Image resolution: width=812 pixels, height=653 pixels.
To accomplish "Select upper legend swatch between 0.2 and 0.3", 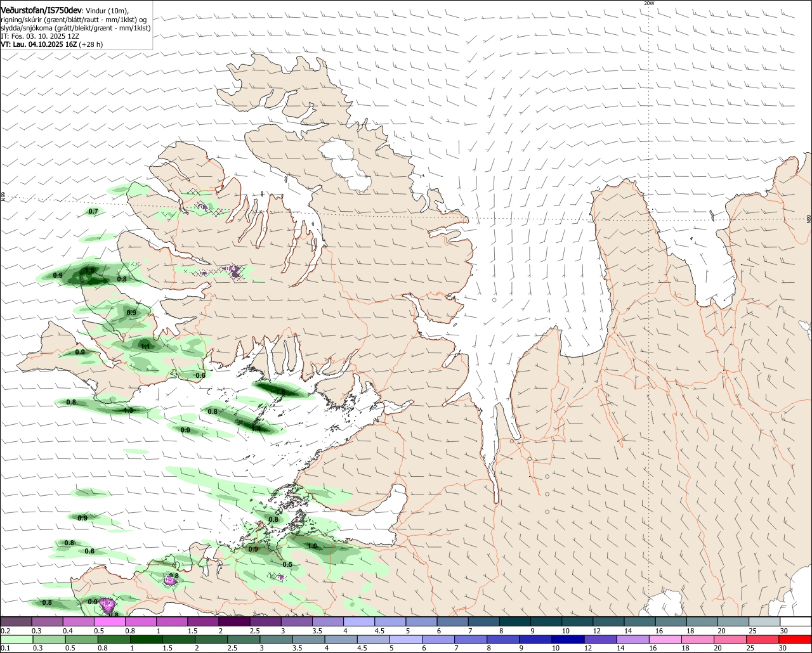I will [16, 621].
